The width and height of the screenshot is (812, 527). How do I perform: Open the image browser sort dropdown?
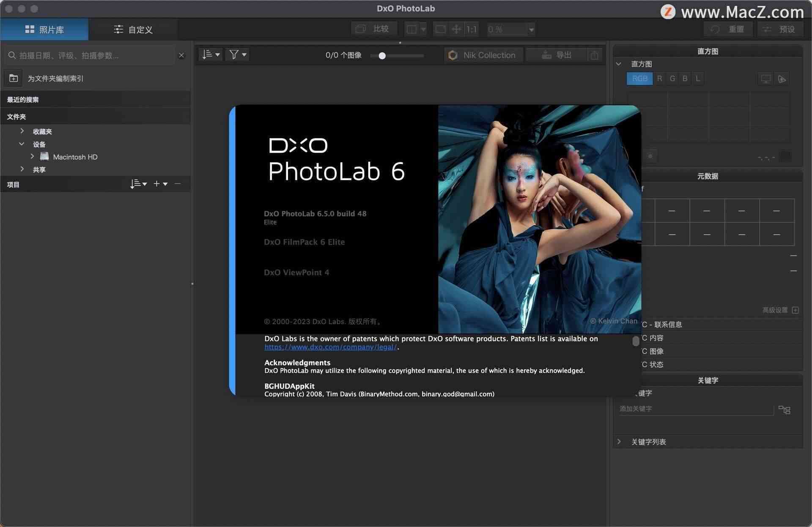211,55
